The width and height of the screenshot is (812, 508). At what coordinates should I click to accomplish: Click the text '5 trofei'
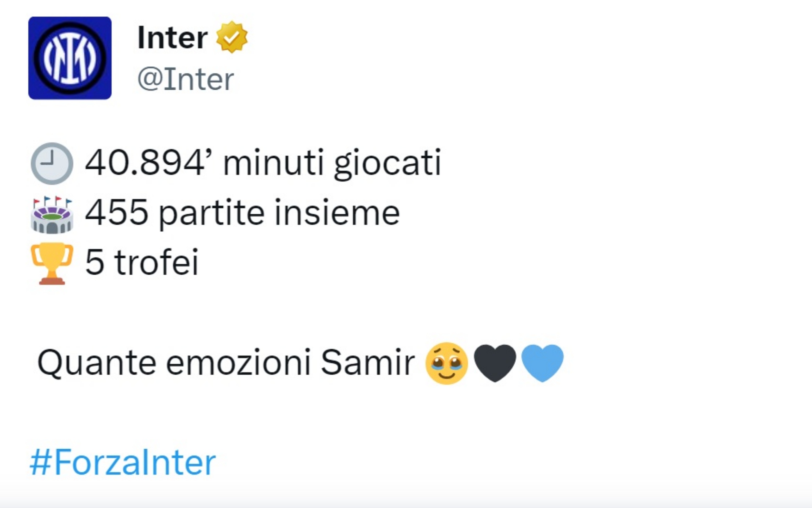click(142, 262)
